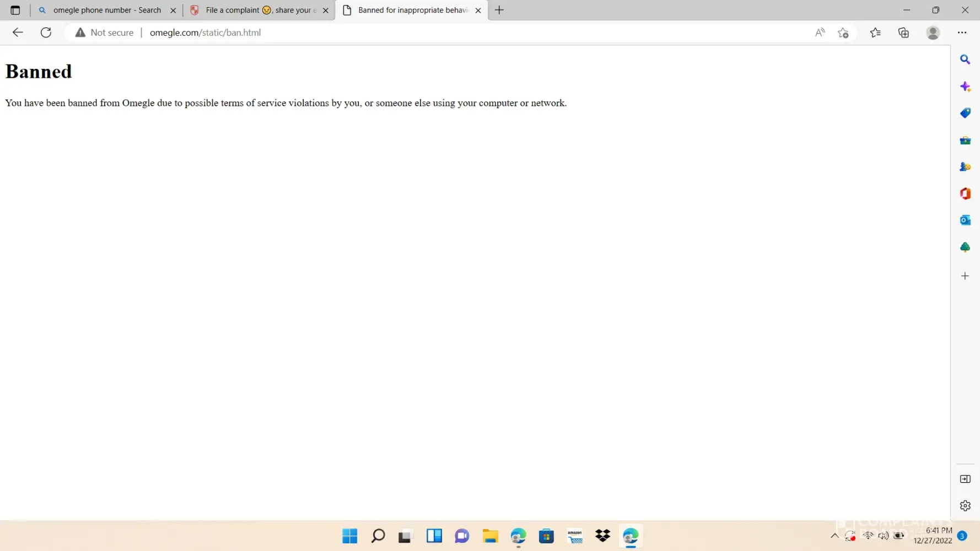Start Read aloud for this page
The height and width of the screenshot is (551, 980).
tap(820, 33)
